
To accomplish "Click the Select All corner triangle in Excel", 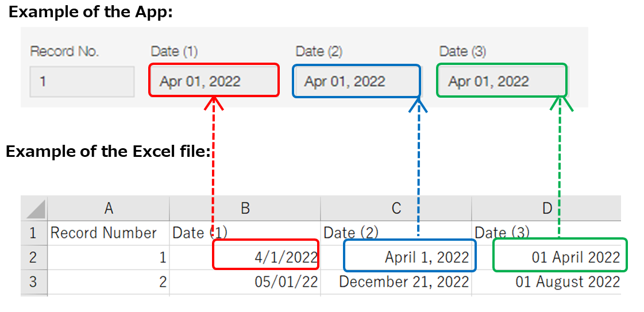I will tap(35, 209).
